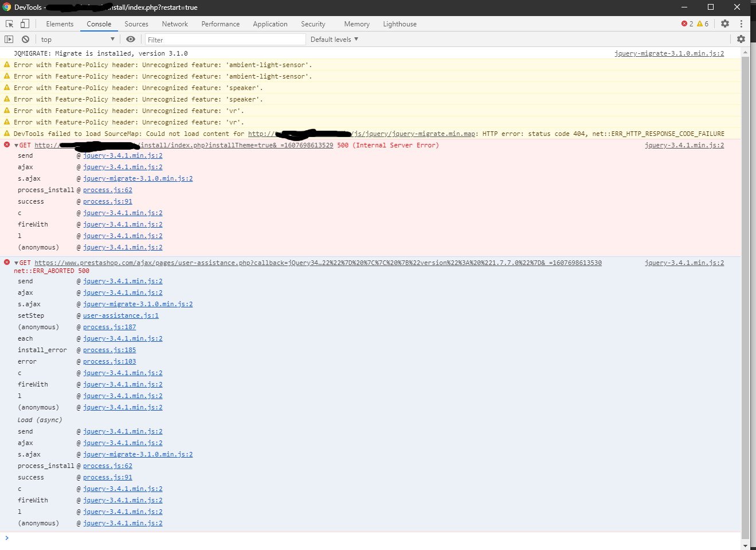
Task: Create a live expression with eye icon
Action: [x=131, y=40]
